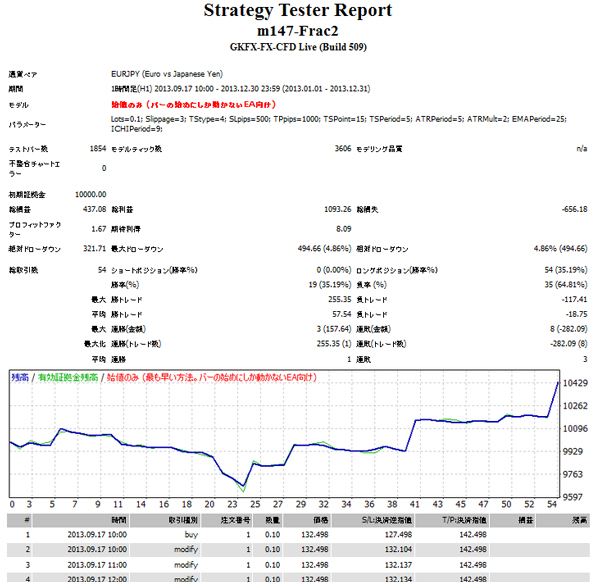Click the '通貨ペア' row label
Screen dimensions: 600x582
coord(23,74)
